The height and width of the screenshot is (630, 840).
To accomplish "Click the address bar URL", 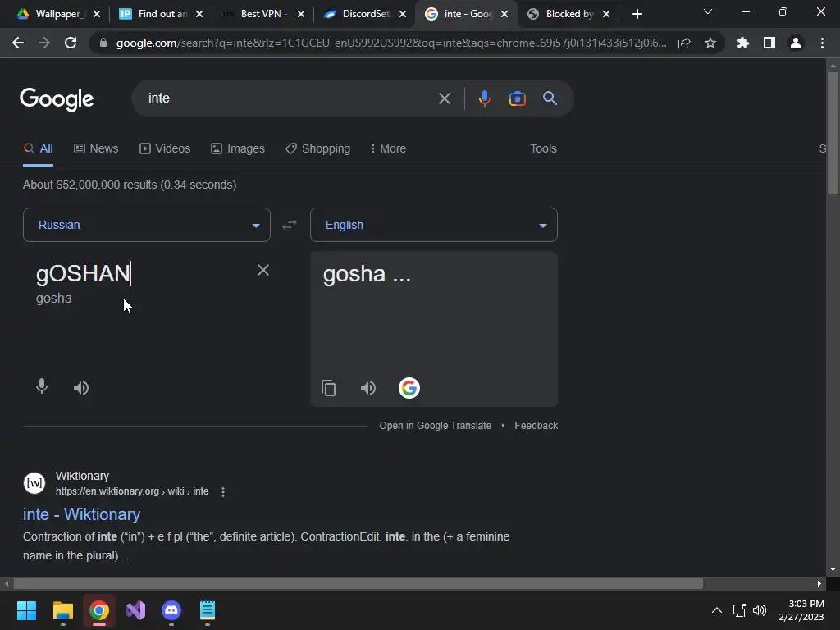I will pos(391,43).
